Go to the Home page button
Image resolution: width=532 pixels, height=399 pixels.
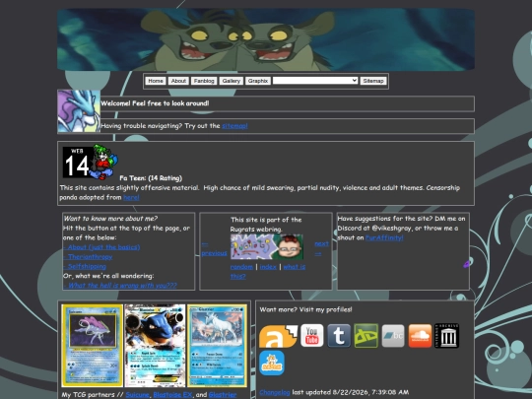coord(156,81)
